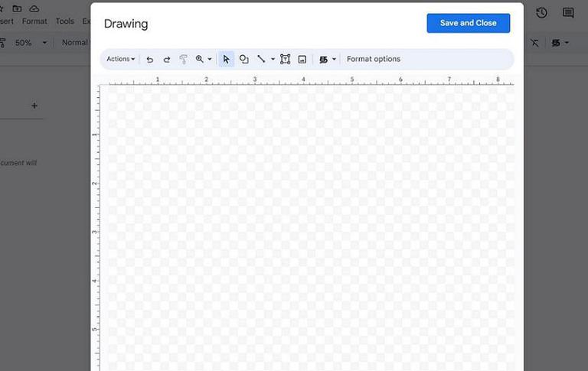Click clear formatting icon in Docs toolbar
The image size is (588, 371).
pos(534,43)
